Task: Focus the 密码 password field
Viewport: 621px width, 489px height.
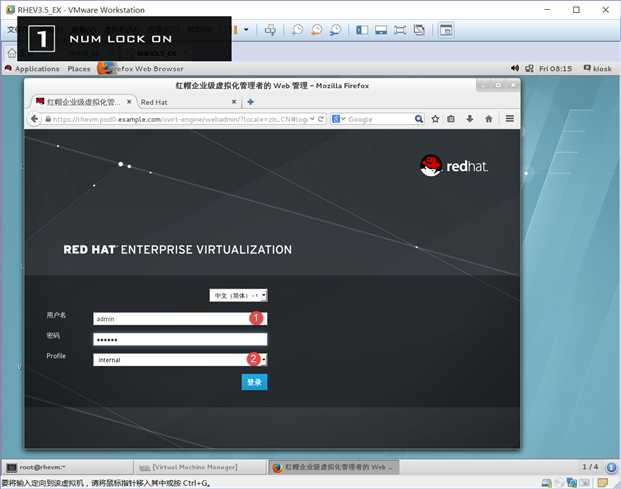Action: click(x=180, y=339)
